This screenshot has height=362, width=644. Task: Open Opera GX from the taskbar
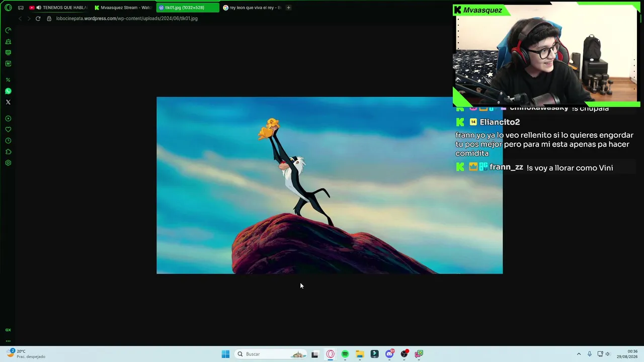(x=330, y=354)
